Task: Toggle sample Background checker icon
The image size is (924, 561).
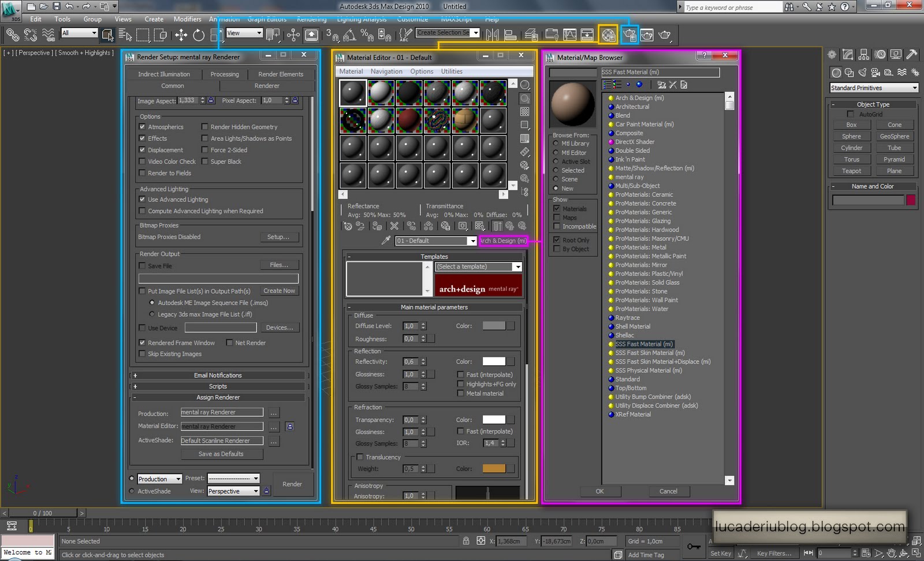Action: click(524, 111)
